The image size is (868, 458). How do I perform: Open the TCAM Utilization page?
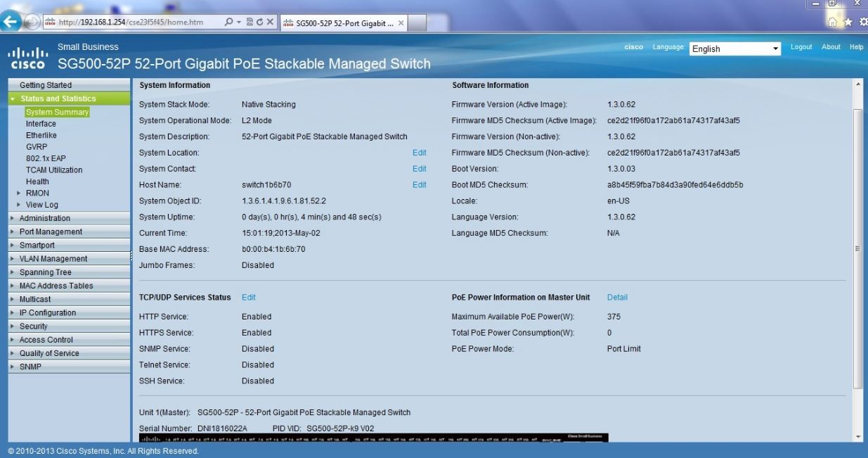tap(54, 170)
